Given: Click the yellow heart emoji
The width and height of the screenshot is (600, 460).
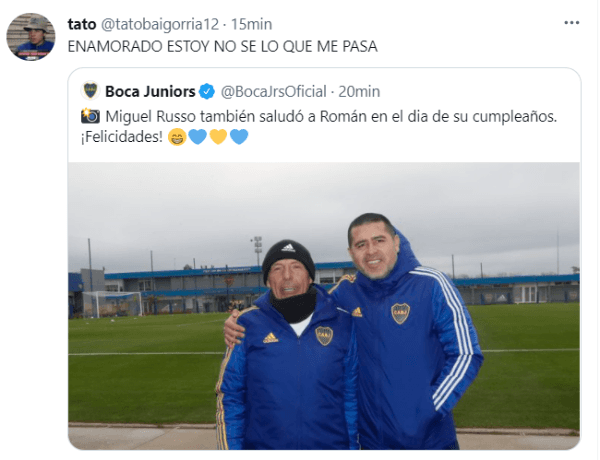Looking at the screenshot, I should click(218, 137).
